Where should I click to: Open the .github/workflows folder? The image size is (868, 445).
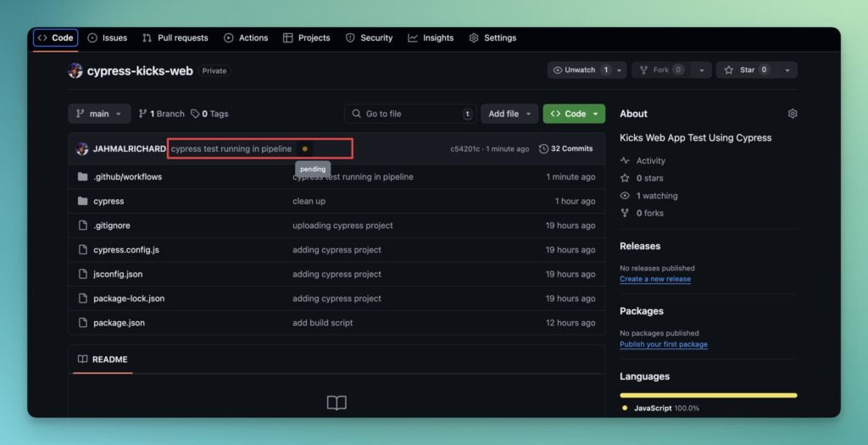[x=128, y=176]
